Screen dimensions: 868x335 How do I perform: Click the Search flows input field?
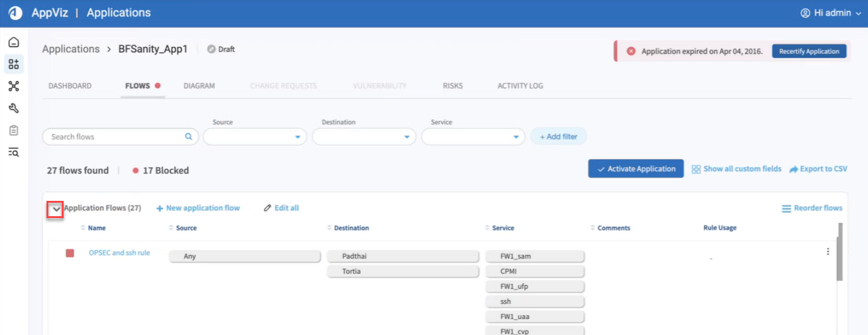pos(116,137)
